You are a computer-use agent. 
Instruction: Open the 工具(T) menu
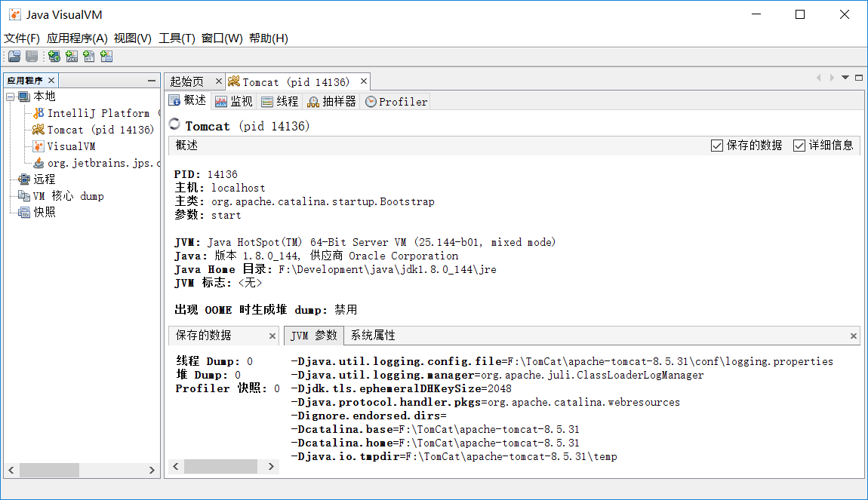pyautogui.click(x=177, y=38)
